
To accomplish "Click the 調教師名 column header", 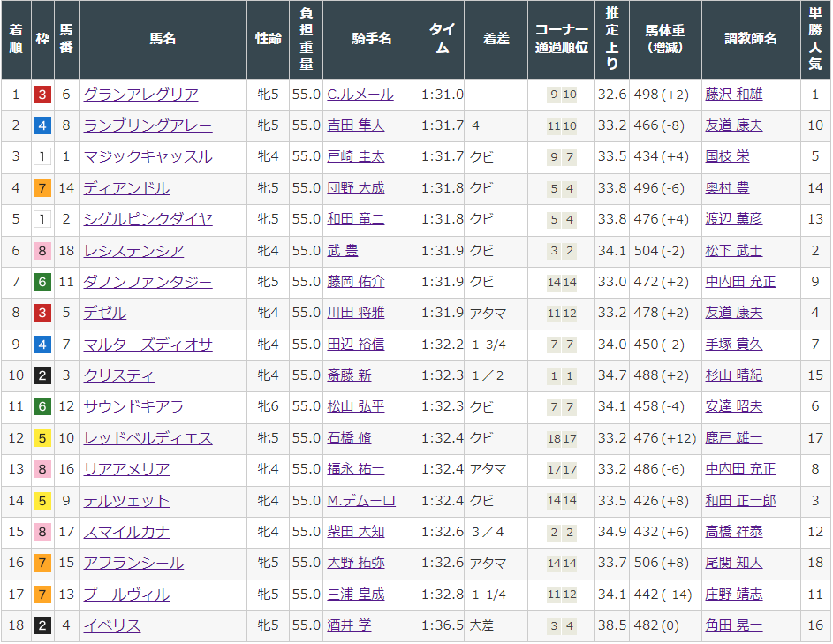I will pos(751,39).
